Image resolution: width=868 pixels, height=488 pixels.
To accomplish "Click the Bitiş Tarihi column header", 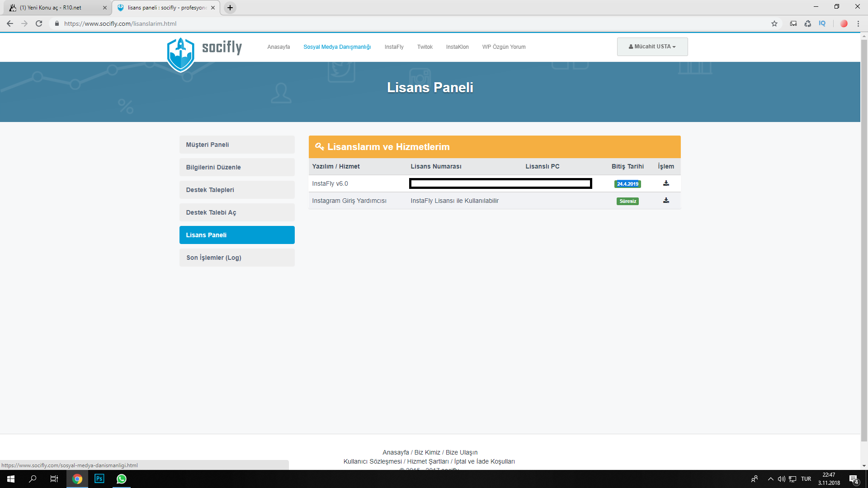I will (627, 166).
